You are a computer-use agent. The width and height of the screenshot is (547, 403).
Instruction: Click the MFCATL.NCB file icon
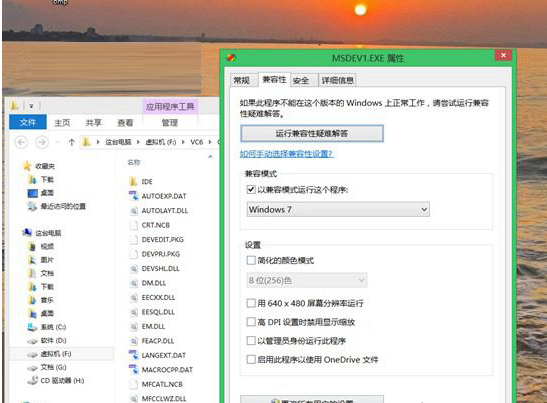point(134,384)
